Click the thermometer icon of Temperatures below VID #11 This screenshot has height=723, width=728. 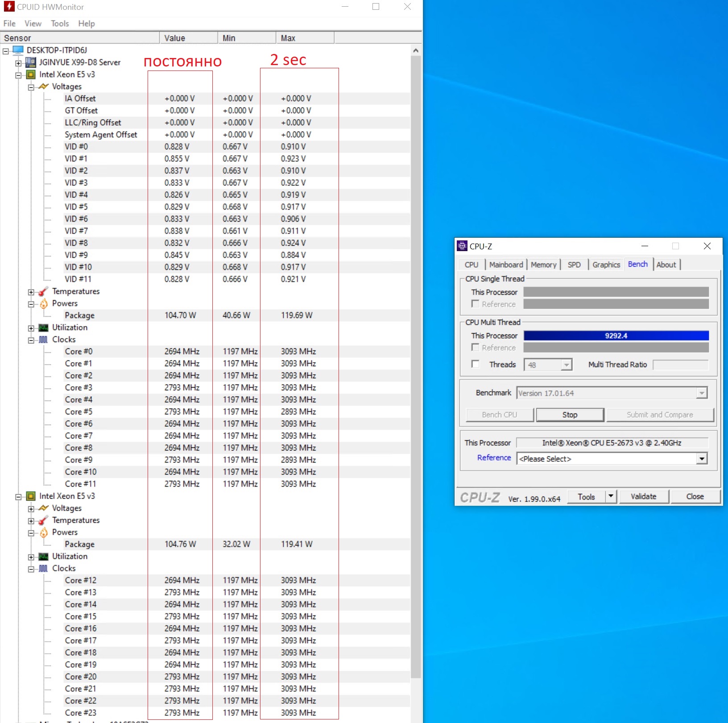[43, 291]
